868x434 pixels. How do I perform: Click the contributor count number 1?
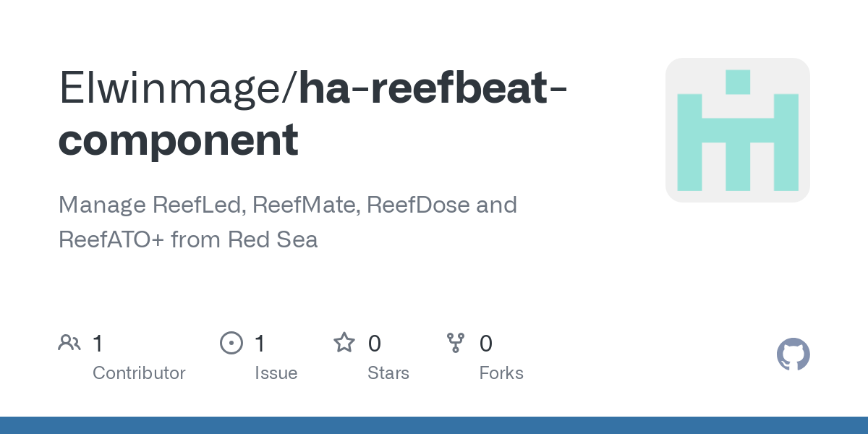(x=98, y=344)
